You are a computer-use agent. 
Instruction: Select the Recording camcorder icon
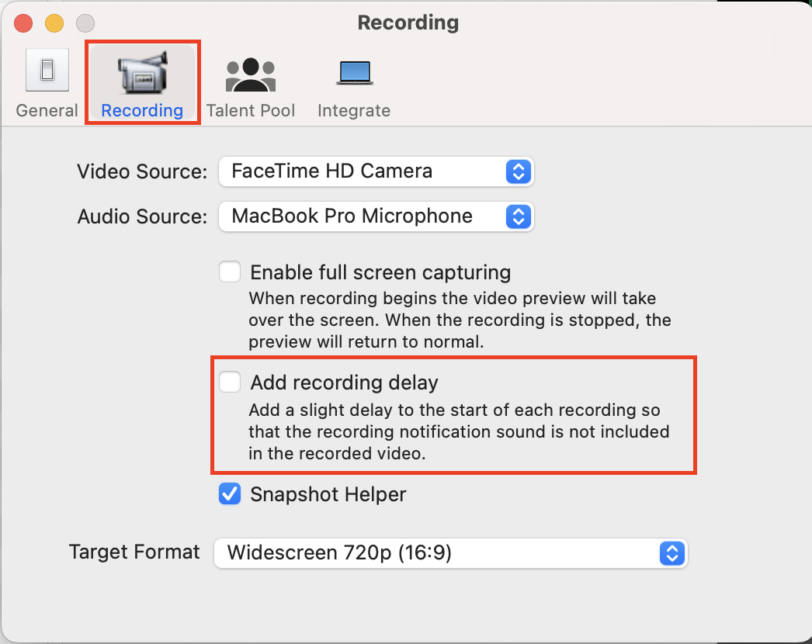point(142,73)
